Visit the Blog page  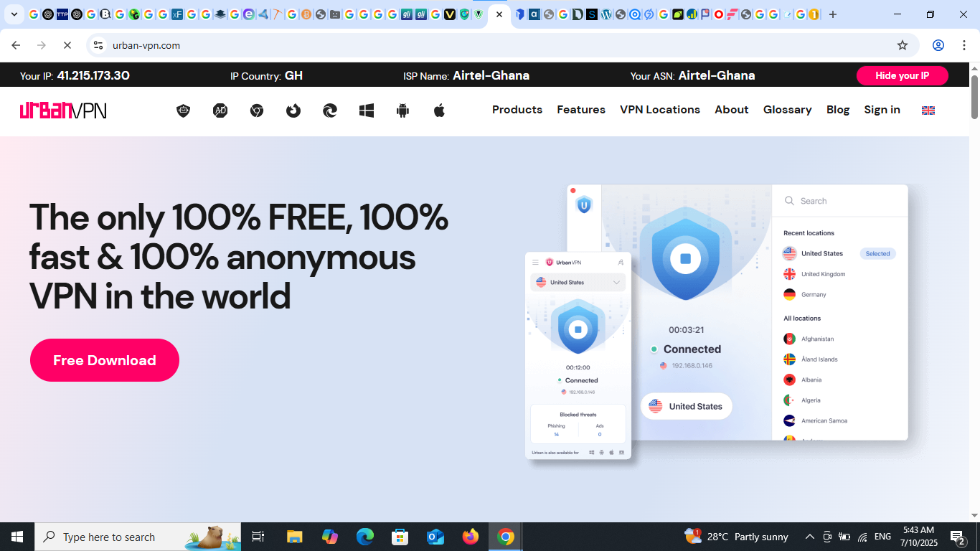(x=838, y=110)
